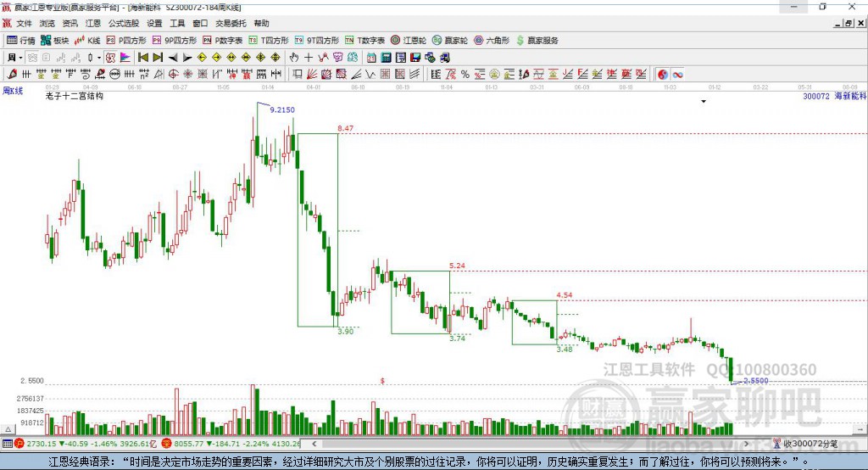This screenshot has height=470, width=868.
Task: Open 赢家服务 service link
Action: pyautogui.click(x=537, y=41)
